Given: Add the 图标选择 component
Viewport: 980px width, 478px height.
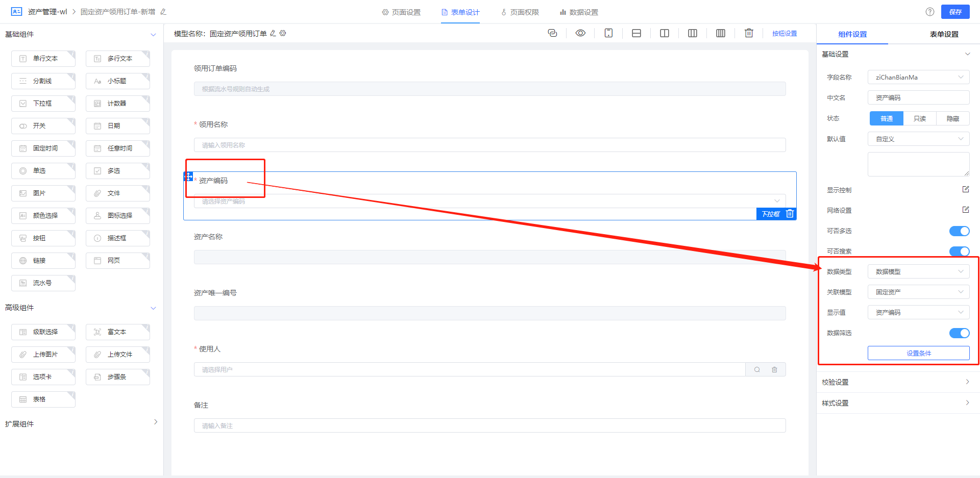Looking at the screenshot, I should coord(118,216).
